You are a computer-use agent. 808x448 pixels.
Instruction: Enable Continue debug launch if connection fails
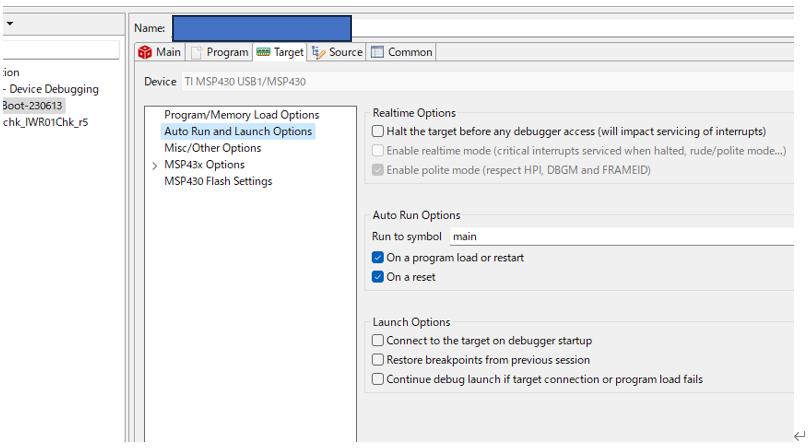378,379
